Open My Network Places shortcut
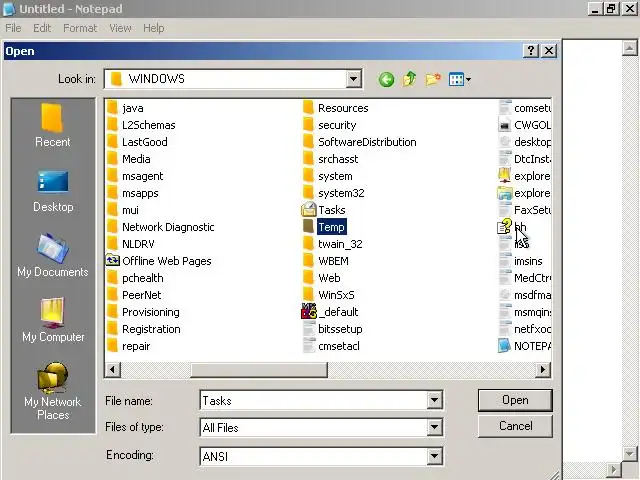 [53, 391]
